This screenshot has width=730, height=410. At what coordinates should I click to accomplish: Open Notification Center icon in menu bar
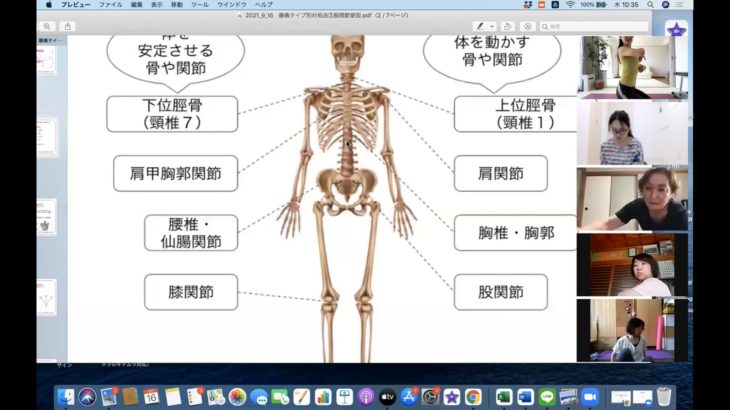pyautogui.click(x=680, y=5)
